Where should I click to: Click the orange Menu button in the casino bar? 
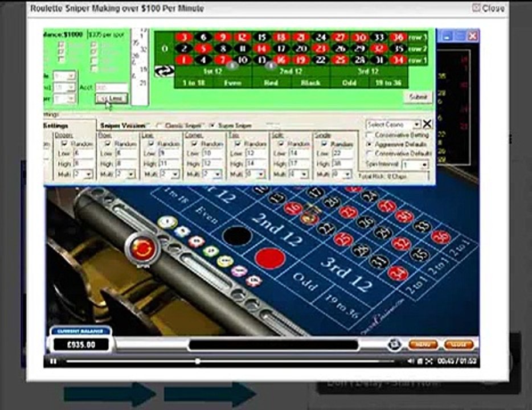click(423, 345)
